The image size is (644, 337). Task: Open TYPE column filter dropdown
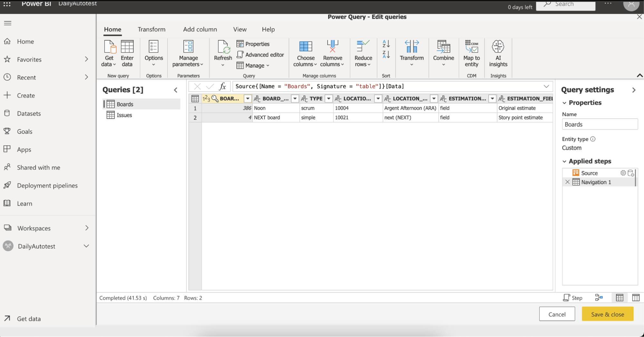tap(329, 99)
